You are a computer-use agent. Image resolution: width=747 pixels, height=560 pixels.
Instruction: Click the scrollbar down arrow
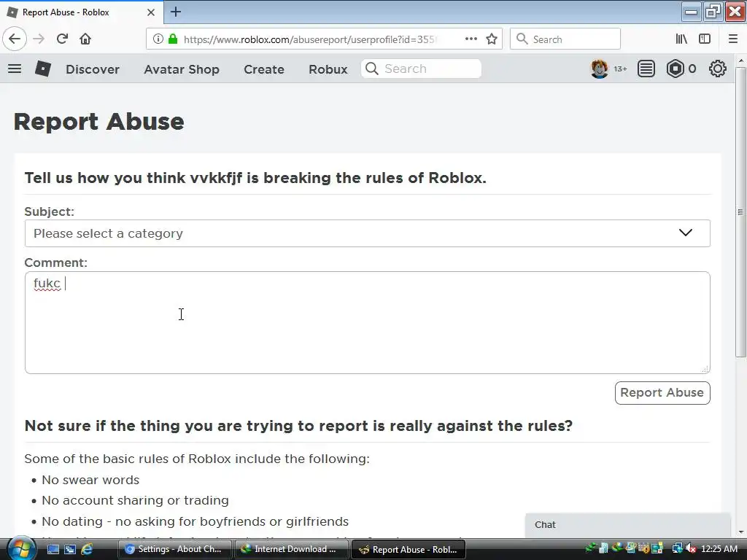pyautogui.click(x=740, y=532)
